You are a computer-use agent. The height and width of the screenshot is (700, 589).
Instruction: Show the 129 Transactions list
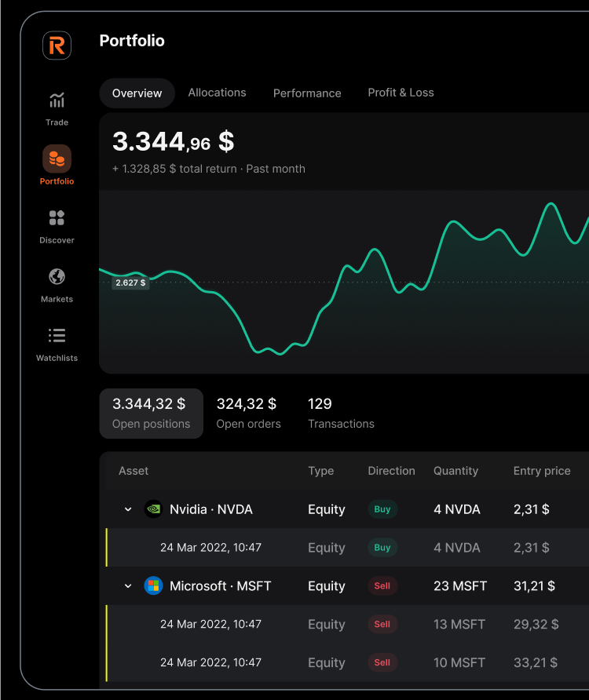click(341, 413)
